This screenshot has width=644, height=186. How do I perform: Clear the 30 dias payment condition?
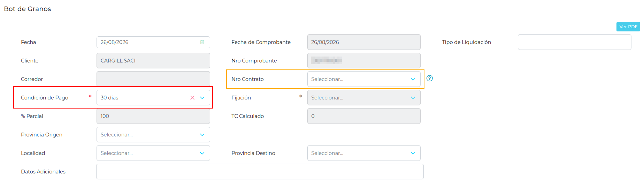(192, 98)
